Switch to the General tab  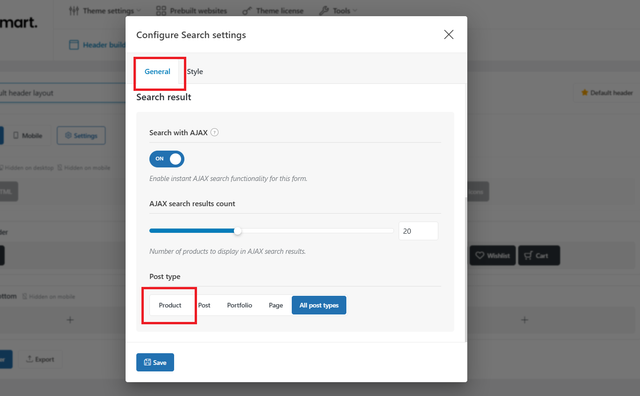[157, 71]
